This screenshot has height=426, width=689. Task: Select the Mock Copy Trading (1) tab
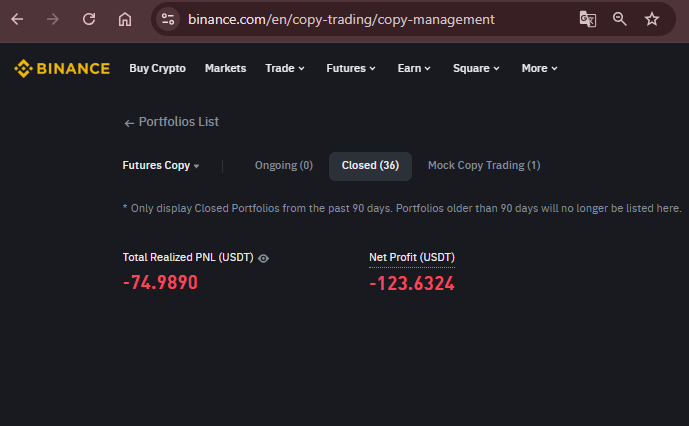pos(484,165)
